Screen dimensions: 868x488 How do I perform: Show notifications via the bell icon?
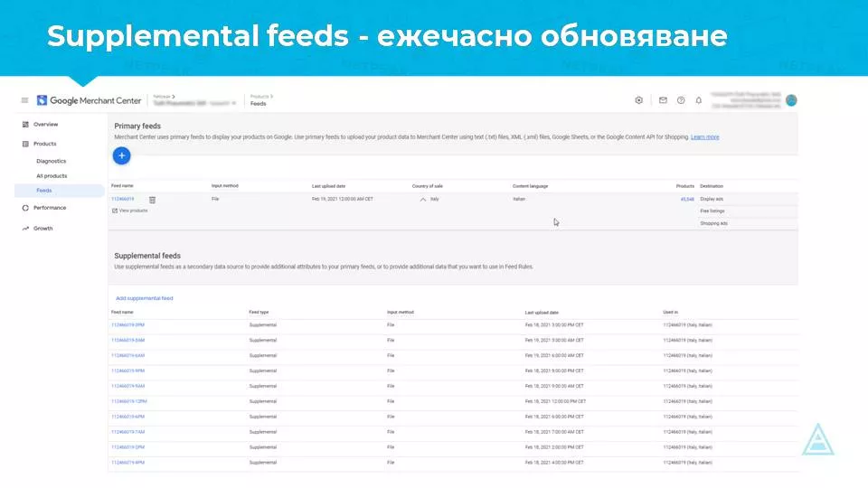699,100
